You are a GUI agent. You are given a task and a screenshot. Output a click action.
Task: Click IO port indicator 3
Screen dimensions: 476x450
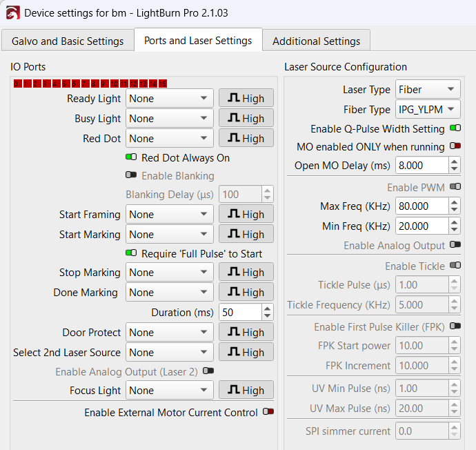click(47, 84)
